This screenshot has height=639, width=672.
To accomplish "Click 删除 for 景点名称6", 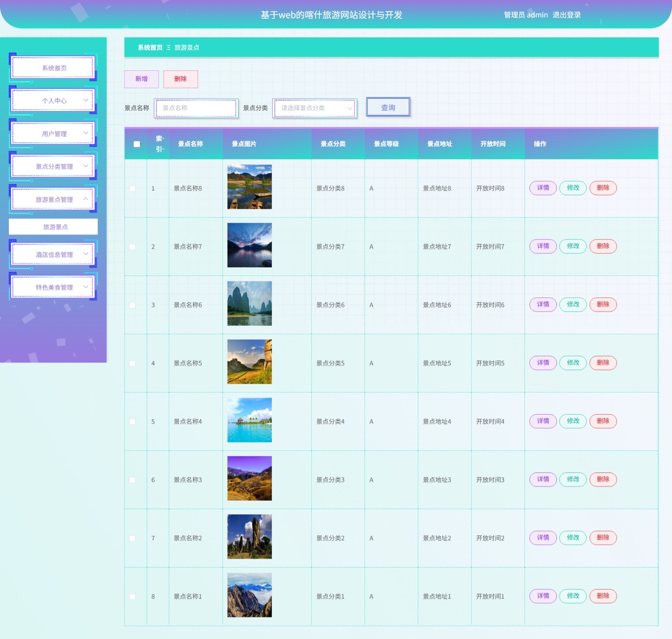I will 603,305.
